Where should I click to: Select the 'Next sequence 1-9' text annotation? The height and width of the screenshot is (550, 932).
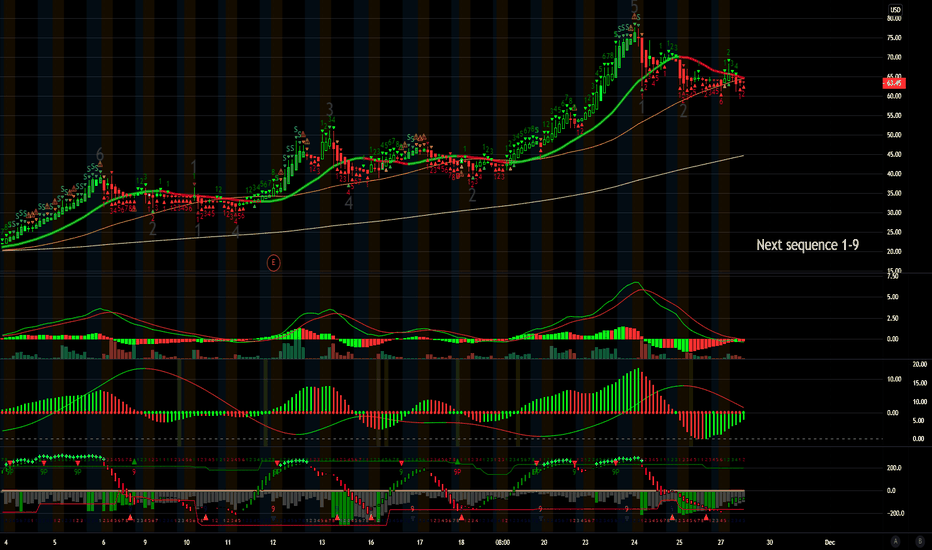(x=807, y=244)
